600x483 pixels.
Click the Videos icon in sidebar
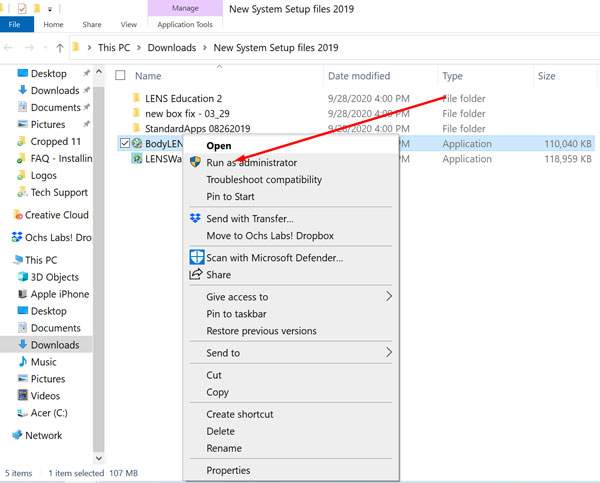pos(23,395)
